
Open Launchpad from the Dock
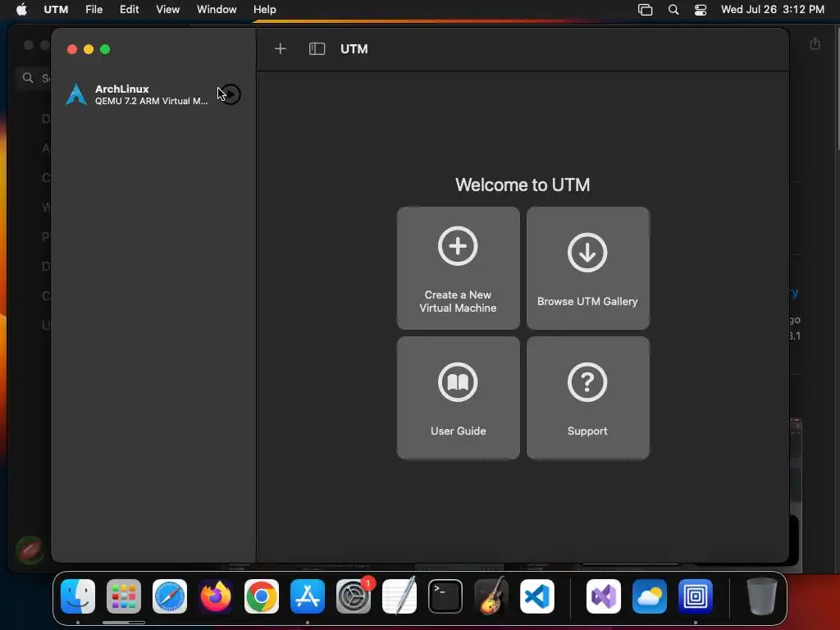click(x=124, y=596)
